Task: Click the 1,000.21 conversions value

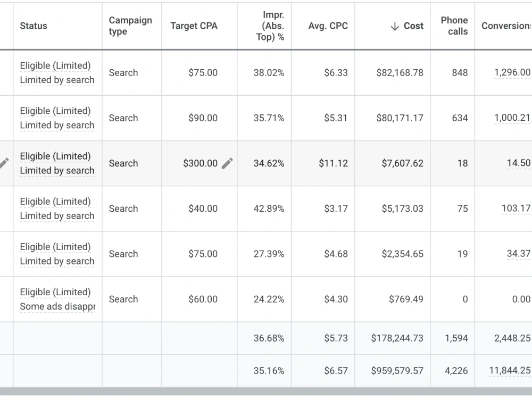Action: click(512, 118)
